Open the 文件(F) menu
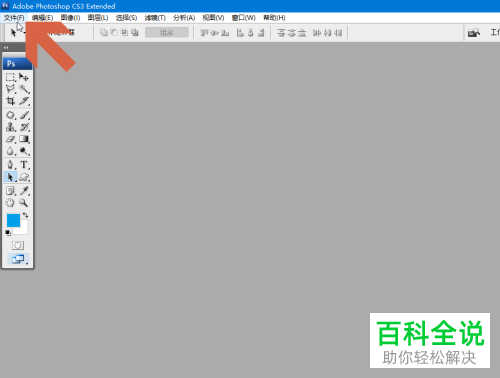 (x=14, y=18)
